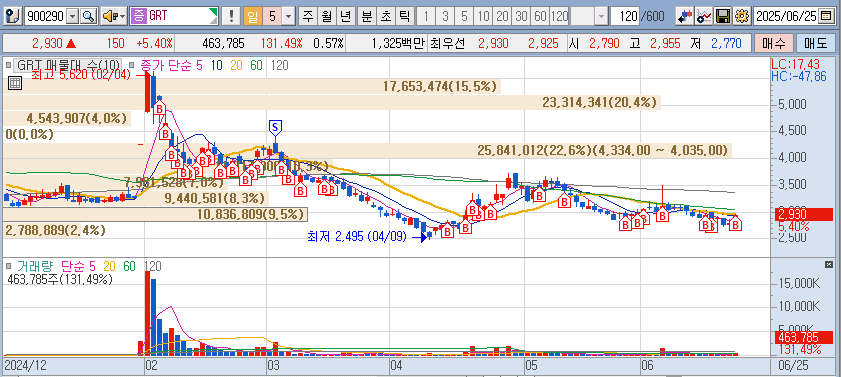841x377 pixels.
Task: Click the grid table icon under GRT 매물대 label
Action: tap(14, 83)
